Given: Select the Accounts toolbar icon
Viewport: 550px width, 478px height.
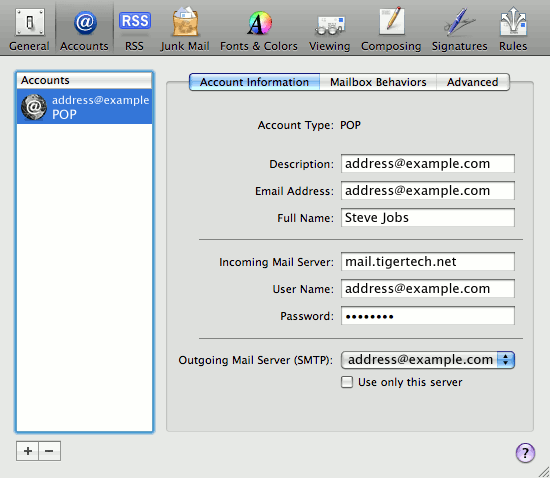Looking at the screenshot, I should [84, 30].
